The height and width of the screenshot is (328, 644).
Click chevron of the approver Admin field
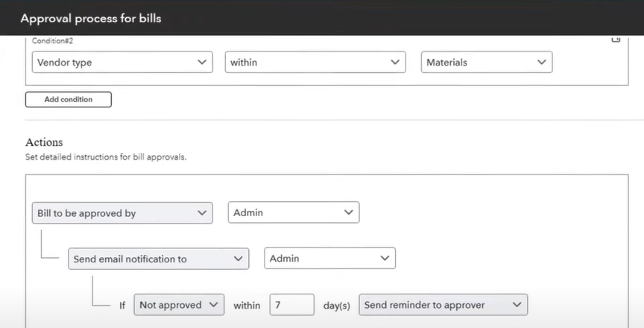point(348,212)
